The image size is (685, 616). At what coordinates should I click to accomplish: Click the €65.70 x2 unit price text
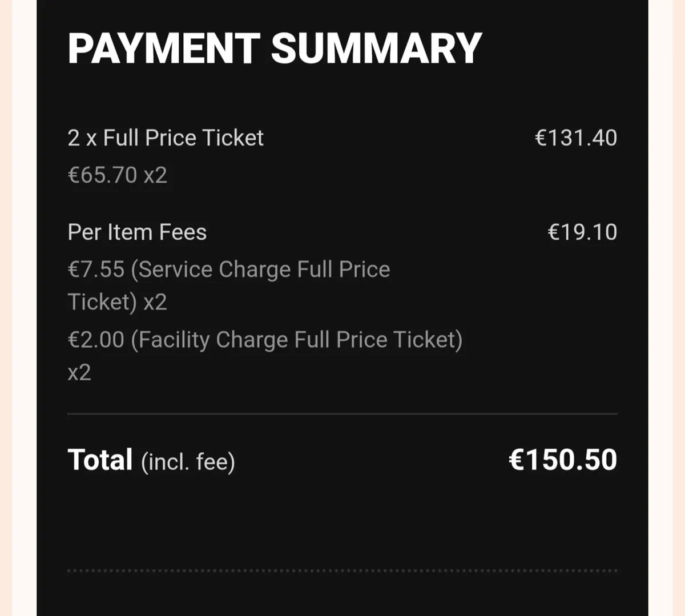[x=118, y=175]
